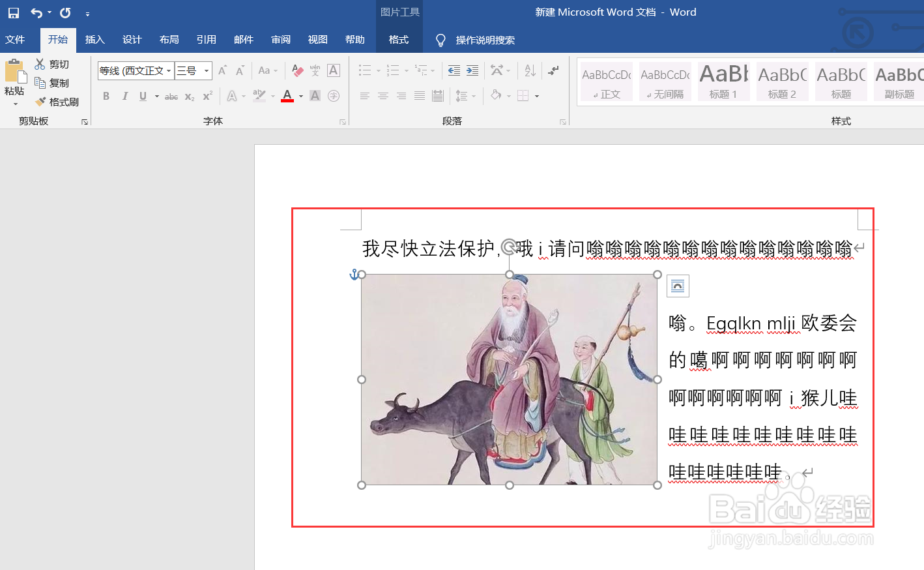
Task: Open the Asian layout icon
Action: click(x=497, y=70)
